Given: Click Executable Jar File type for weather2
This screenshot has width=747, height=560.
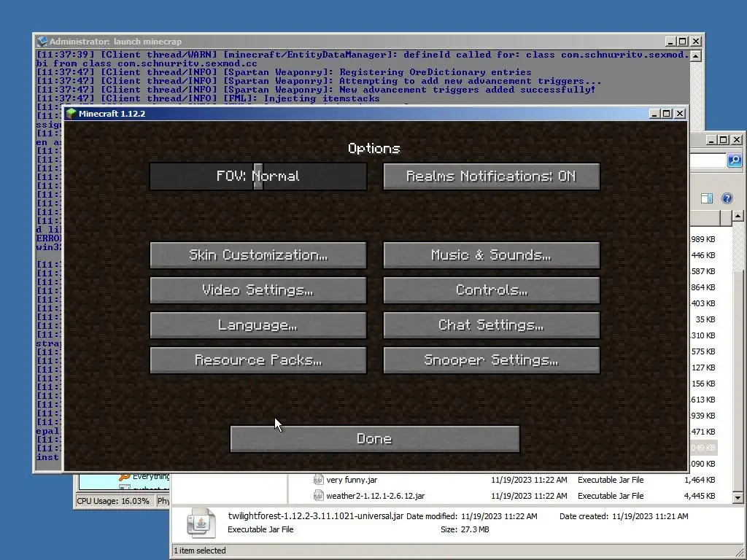Looking at the screenshot, I should [x=611, y=496].
